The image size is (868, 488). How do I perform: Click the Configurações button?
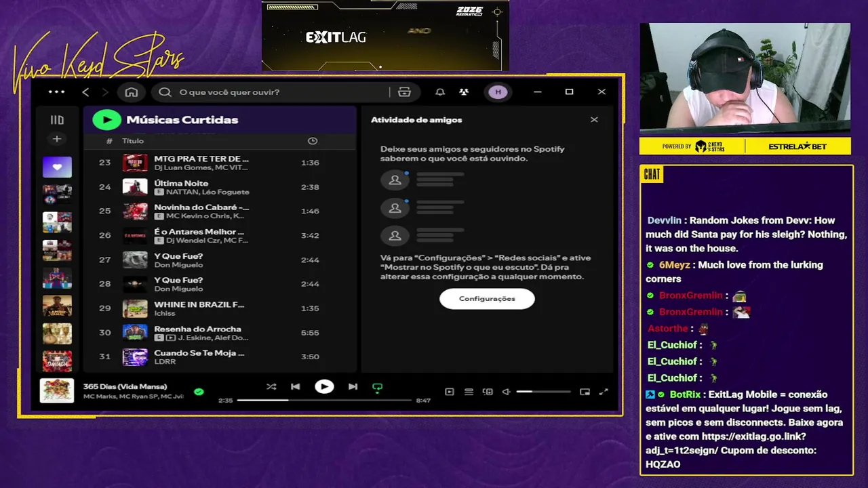pos(487,299)
